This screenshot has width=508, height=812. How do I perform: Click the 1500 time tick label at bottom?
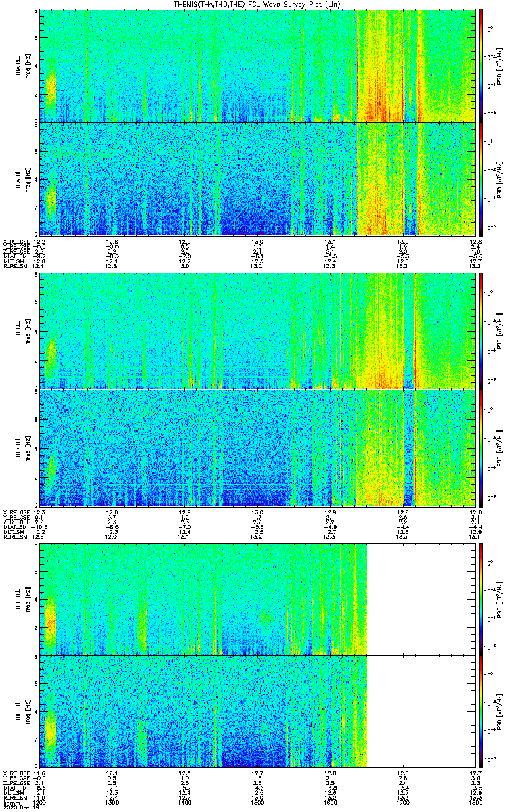point(257,803)
